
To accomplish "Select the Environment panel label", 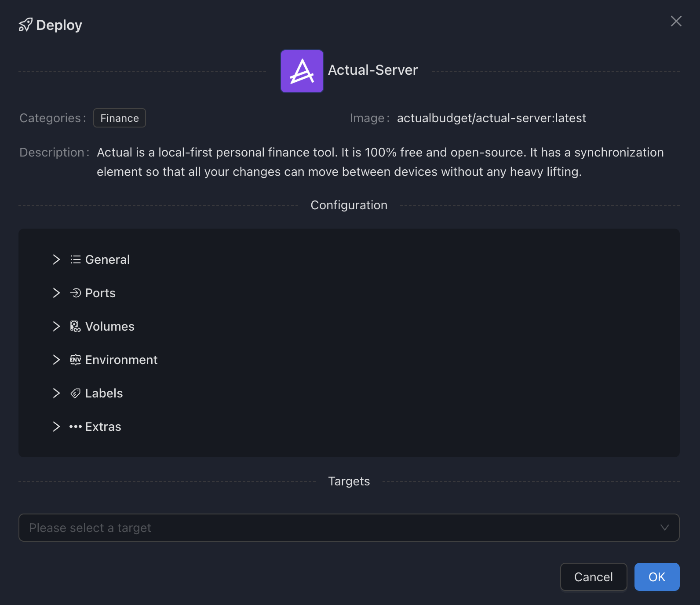I will click(x=121, y=360).
